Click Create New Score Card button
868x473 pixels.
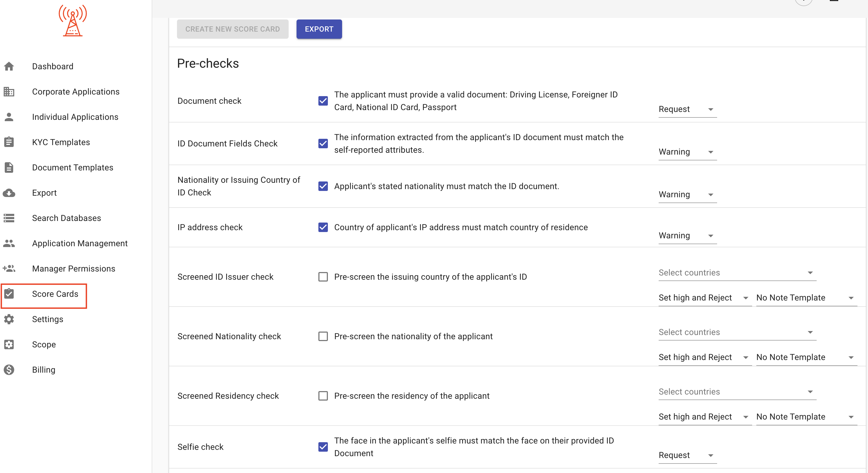coord(233,29)
